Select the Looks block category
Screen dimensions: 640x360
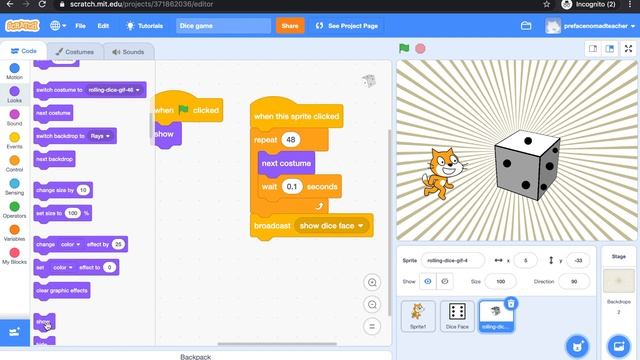[14, 94]
